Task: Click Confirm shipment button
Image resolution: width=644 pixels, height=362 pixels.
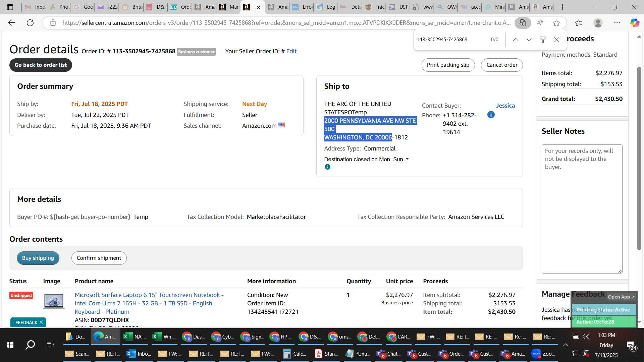Action: point(99,258)
